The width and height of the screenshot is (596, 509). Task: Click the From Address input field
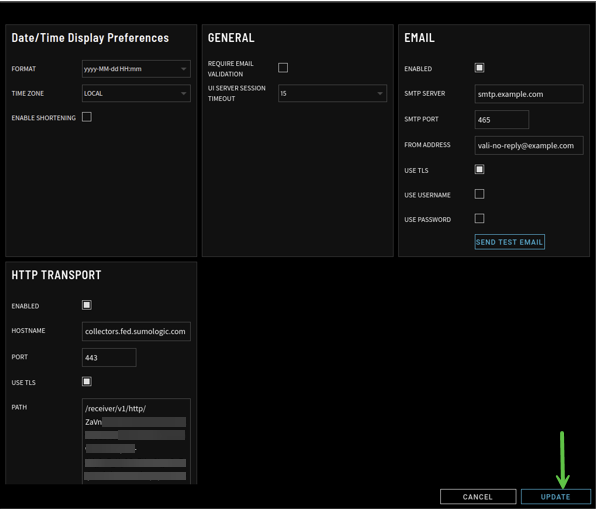[x=529, y=146]
